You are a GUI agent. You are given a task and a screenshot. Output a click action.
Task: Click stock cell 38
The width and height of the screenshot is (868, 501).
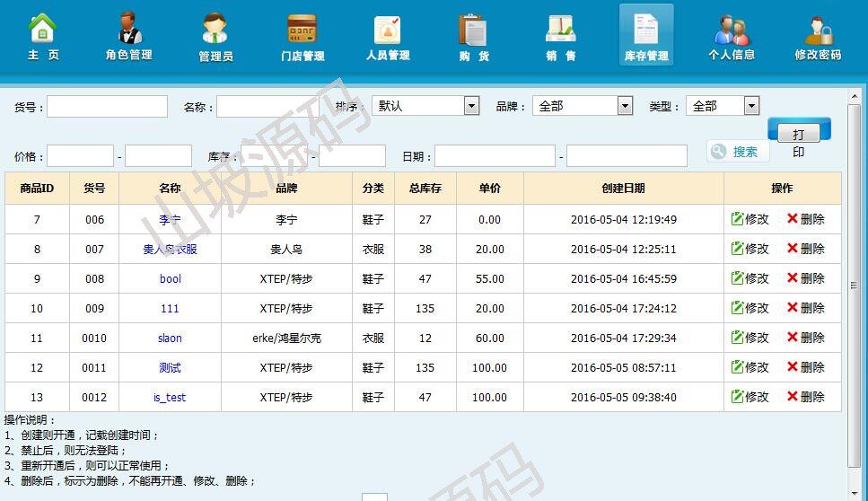click(x=425, y=249)
